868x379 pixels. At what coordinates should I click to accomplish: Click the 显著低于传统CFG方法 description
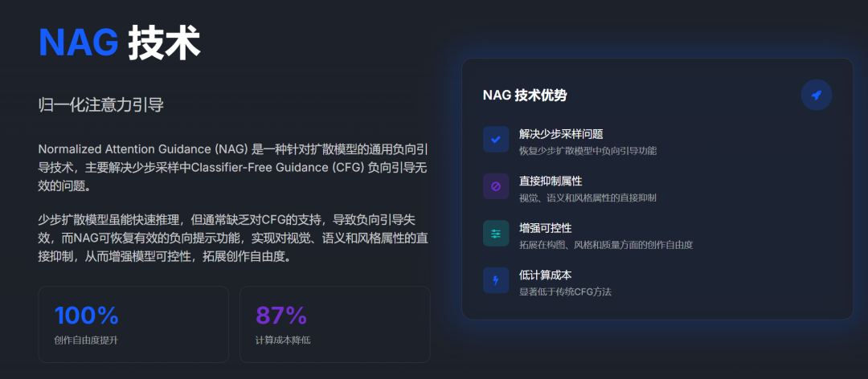565,291
